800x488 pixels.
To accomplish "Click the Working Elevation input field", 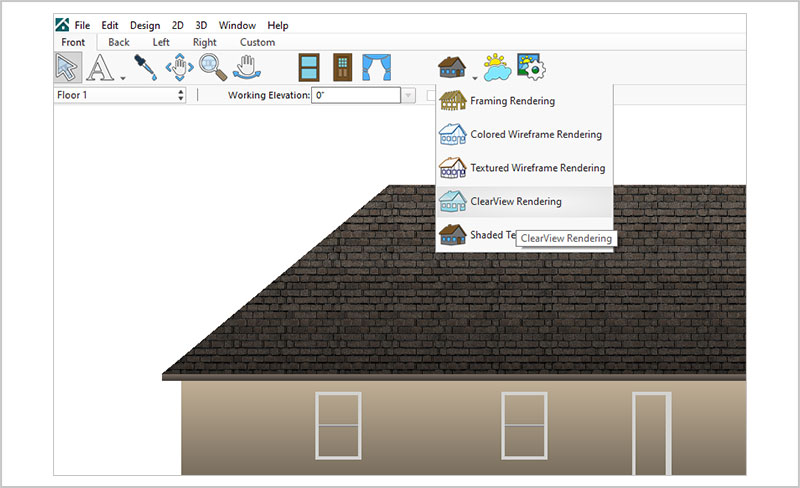I will tap(356, 95).
